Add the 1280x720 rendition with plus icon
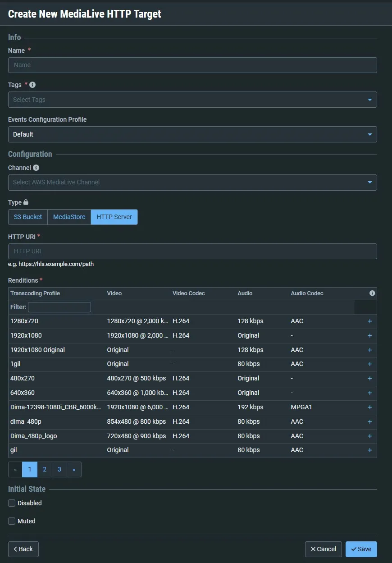Screen dimensions: 392x563 point(370,321)
